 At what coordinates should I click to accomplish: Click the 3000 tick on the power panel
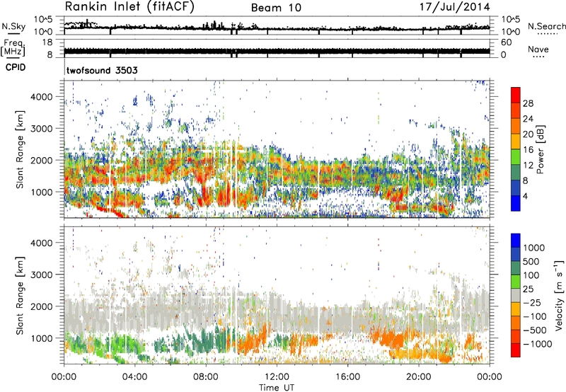point(42,129)
